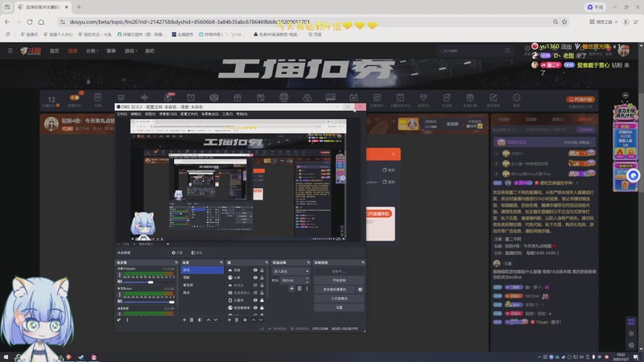Click blue chat bubble floating icon

634,175
